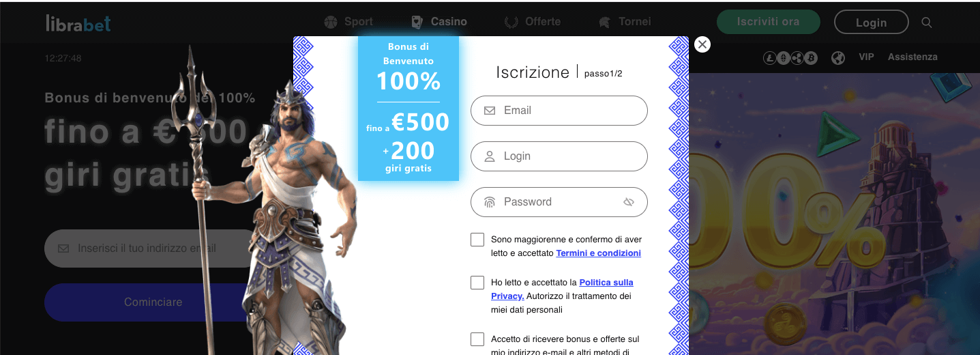This screenshot has height=355, width=980.
Task: Click the Iscriviti ora button
Action: pos(768,22)
